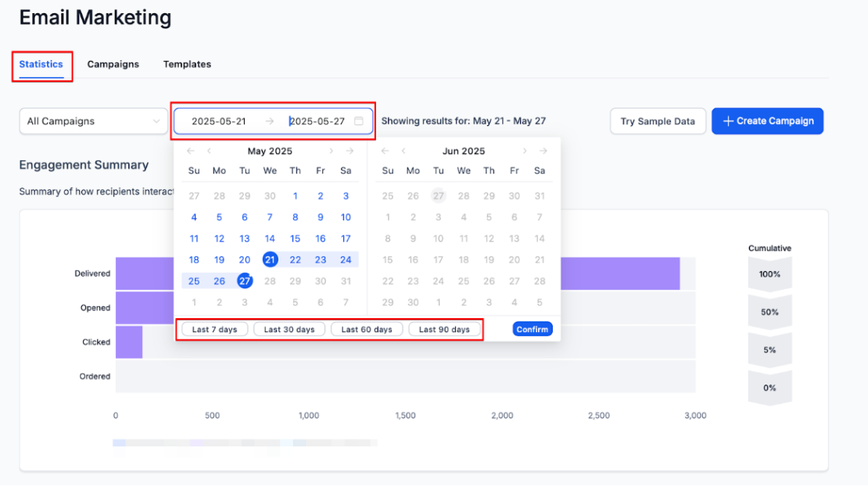The height and width of the screenshot is (486, 868).
Task: Open the Templates tab
Action: tap(187, 64)
